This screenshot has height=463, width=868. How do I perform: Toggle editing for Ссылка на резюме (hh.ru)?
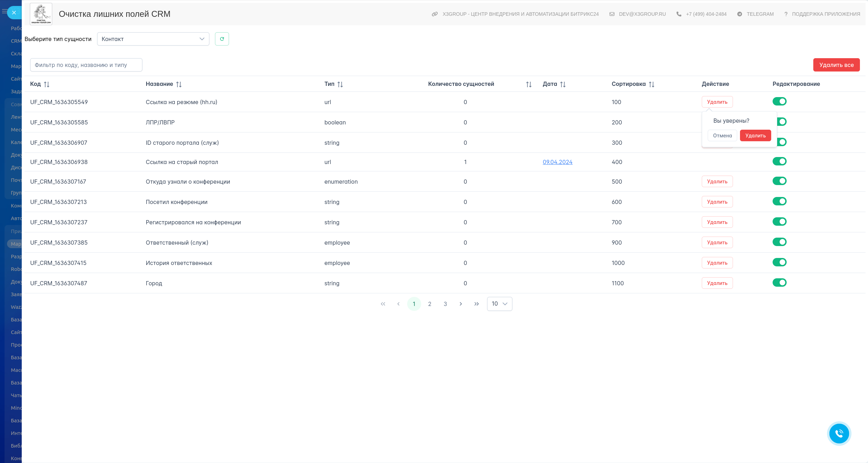point(779,102)
